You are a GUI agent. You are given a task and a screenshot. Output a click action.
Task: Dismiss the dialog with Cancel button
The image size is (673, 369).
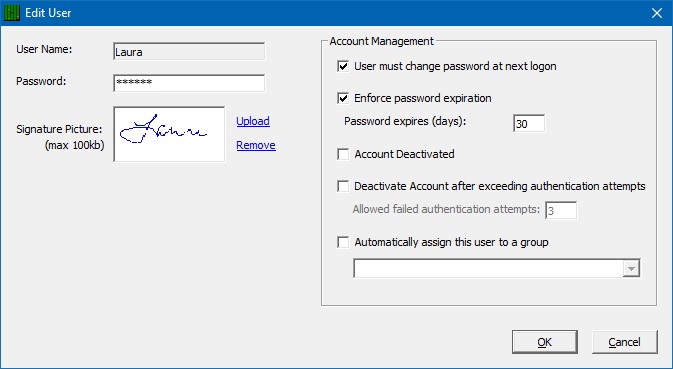[x=624, y=342]
